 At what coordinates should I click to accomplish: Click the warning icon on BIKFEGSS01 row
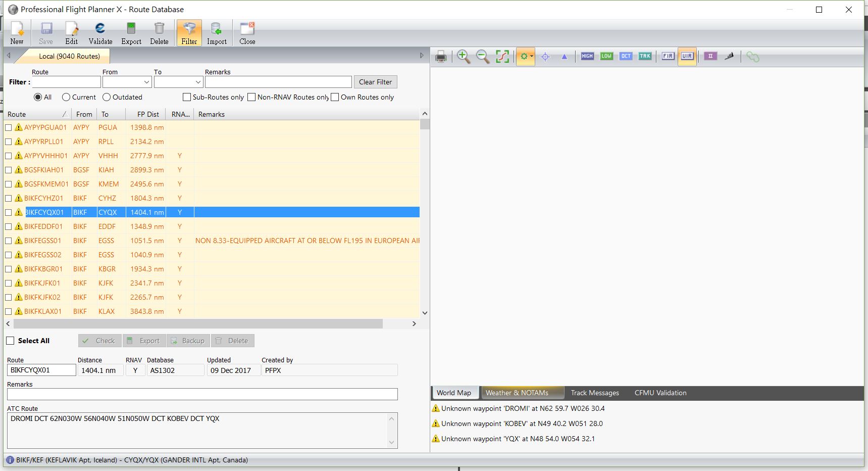tap(19, 241)
